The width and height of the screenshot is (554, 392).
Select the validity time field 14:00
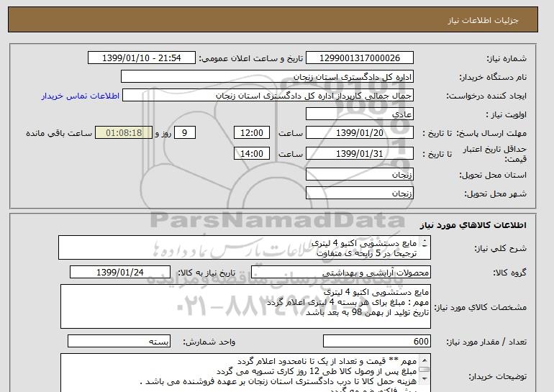pyautogui.click(x=252, y=153)
